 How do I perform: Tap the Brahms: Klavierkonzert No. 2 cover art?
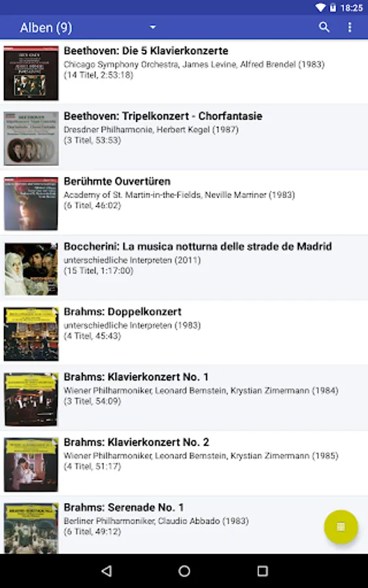point(31,465)
